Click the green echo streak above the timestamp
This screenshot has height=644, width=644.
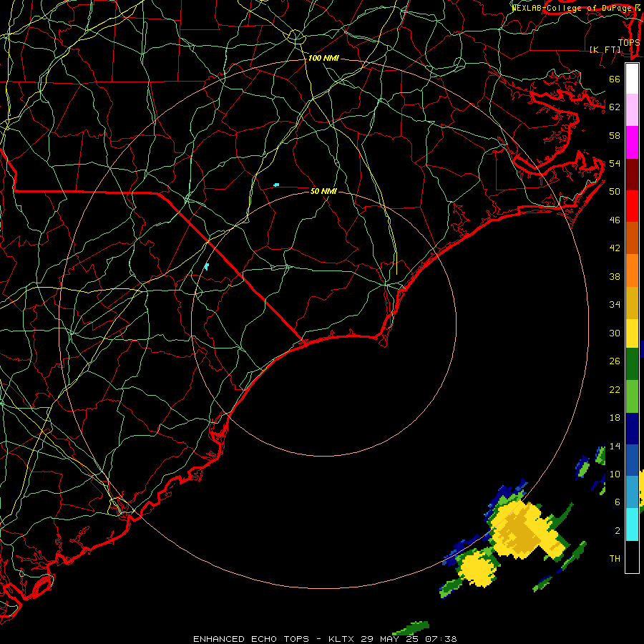pyautogui.click(x=411, y=628)
